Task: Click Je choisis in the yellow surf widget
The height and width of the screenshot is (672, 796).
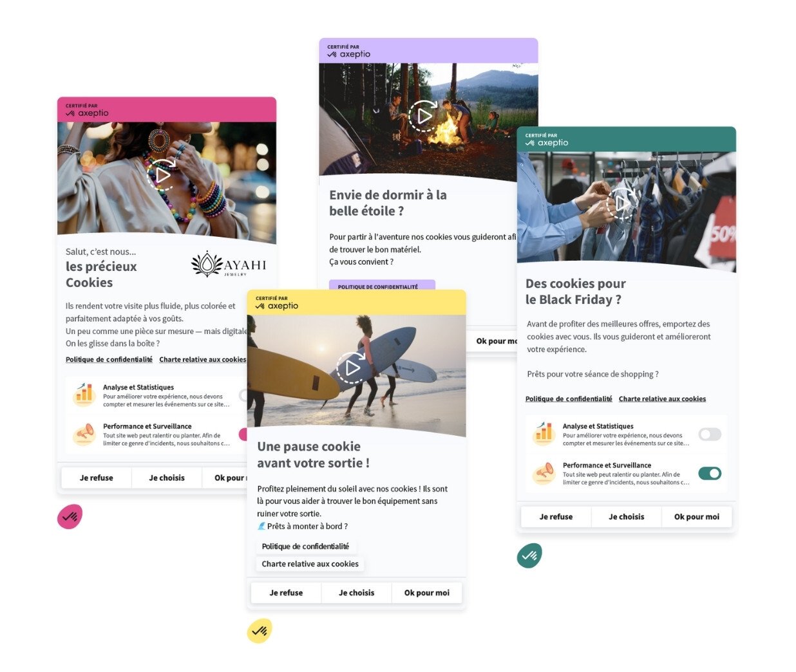Action: (356, 593)
